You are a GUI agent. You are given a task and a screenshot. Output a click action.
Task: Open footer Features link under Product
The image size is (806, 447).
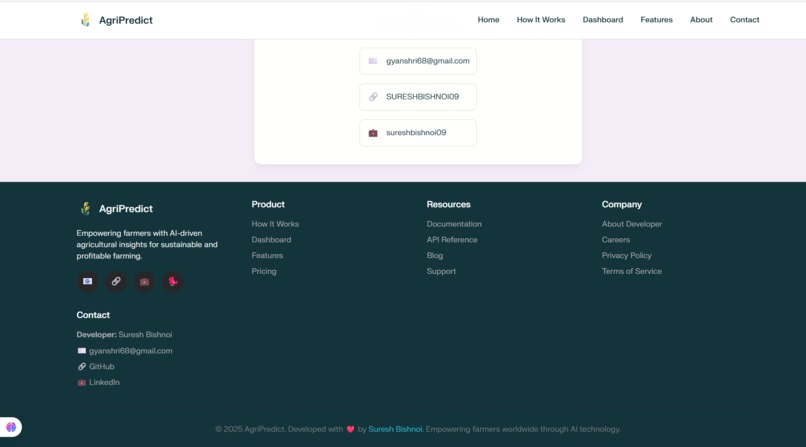[267, 255]
